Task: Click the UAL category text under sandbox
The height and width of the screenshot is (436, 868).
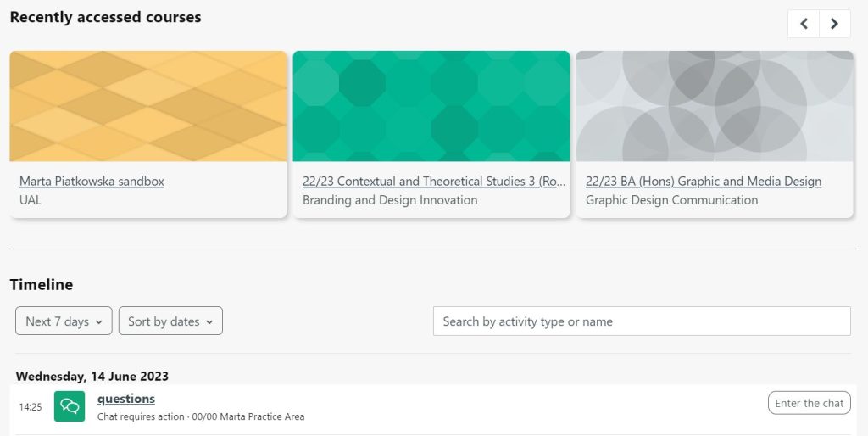Action: click(x=31, y=200)
